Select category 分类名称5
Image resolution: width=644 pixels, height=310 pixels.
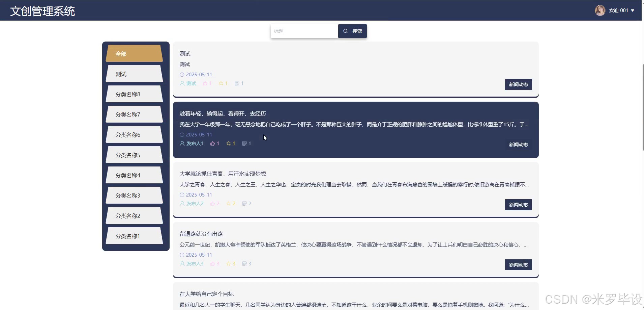(134, 155)
